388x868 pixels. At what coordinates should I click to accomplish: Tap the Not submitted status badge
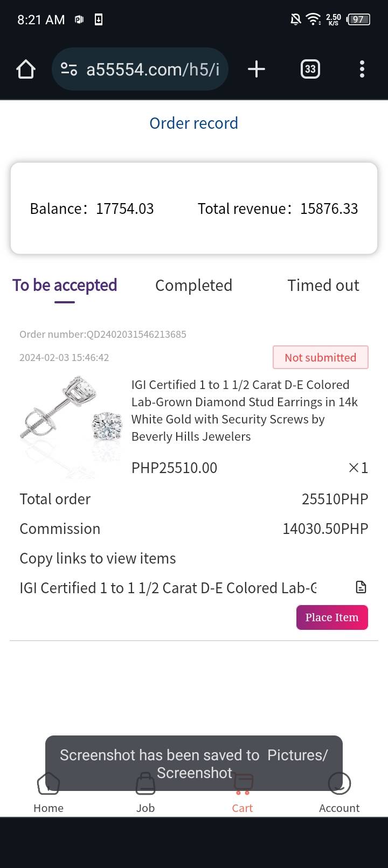tap(320, 357)
